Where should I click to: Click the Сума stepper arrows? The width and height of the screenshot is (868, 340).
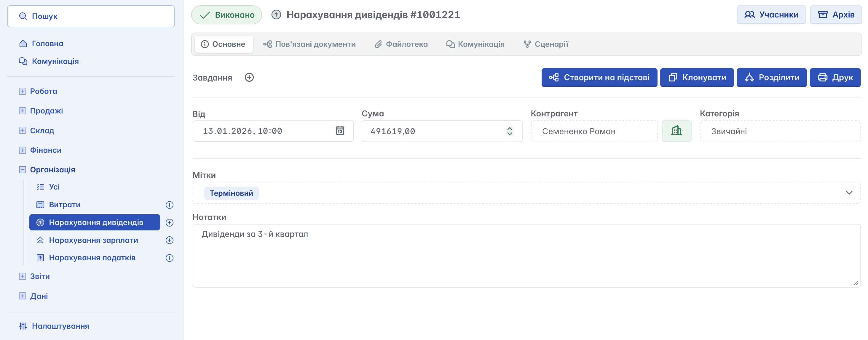coord(510,131)
